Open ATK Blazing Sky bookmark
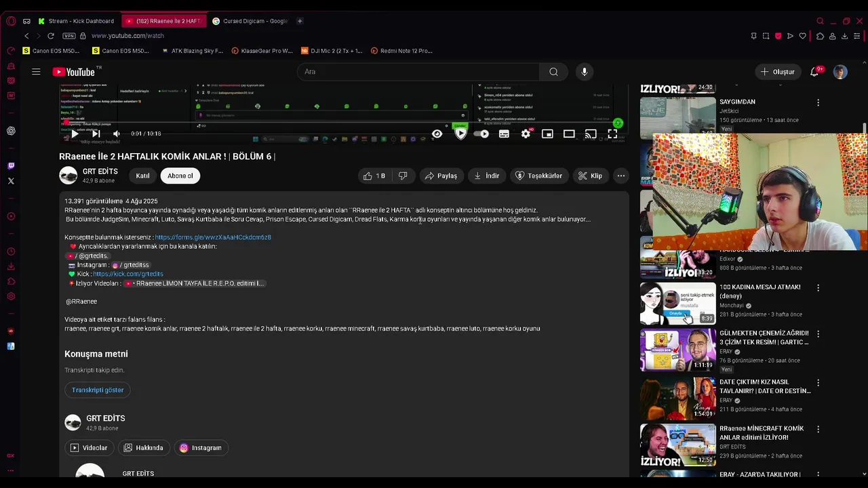This screenshot has width=868, height=488. pos(193,51)
